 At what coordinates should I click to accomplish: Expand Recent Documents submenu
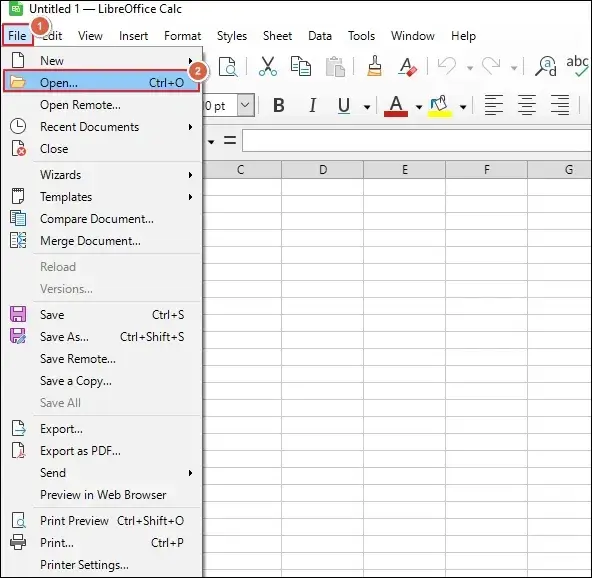click(x=102, y=127)
